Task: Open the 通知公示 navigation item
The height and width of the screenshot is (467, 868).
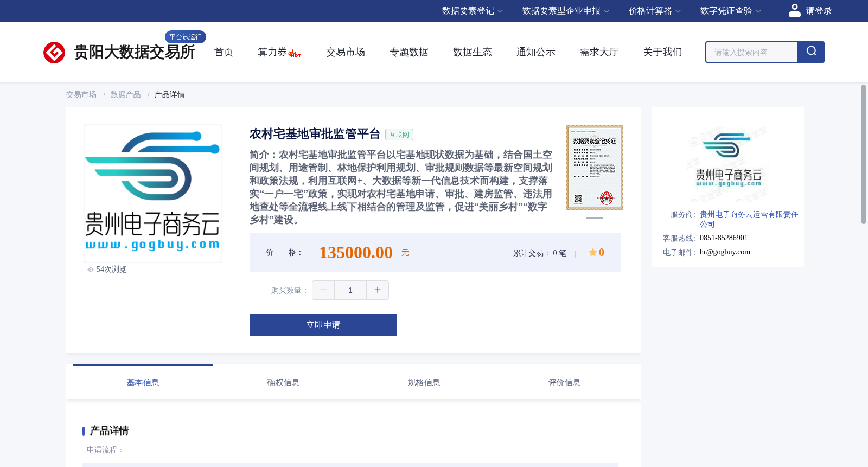Action: (x=536, y=52)
